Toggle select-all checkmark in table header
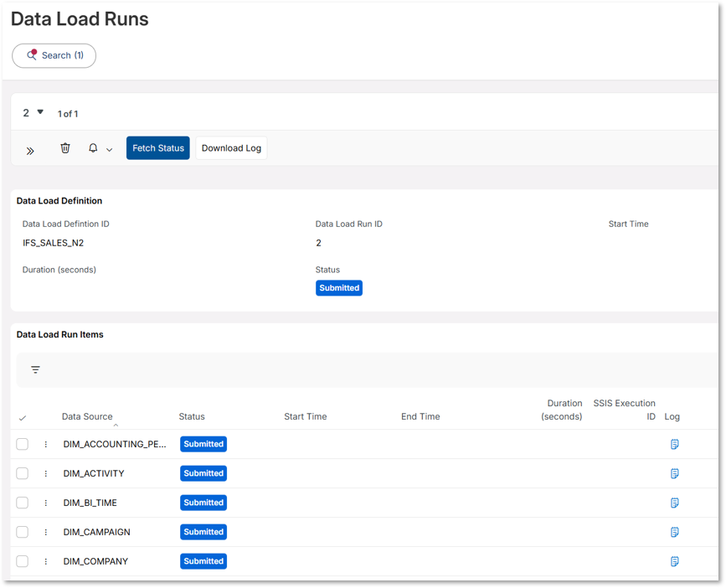The height and width of the screenshot is (588, 726). pyautogui.click(x=23, y=418)
